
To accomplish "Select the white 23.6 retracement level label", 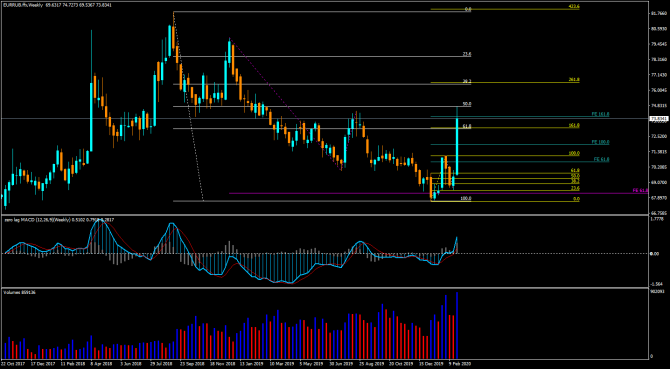I will 467,54.
